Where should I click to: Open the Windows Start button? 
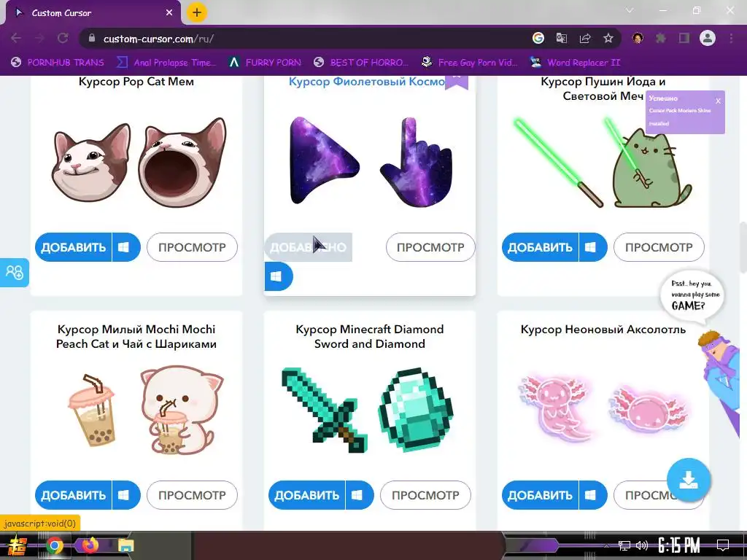pos(17,545)
